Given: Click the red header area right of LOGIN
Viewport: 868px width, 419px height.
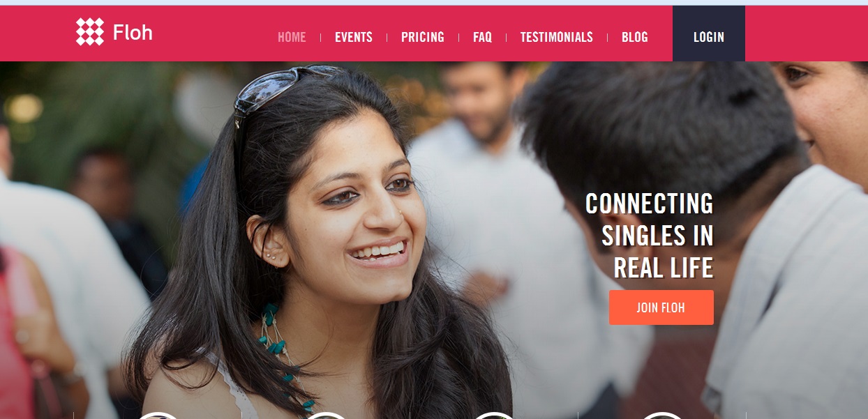Looking at the screenshot, I should pos(807,33).
